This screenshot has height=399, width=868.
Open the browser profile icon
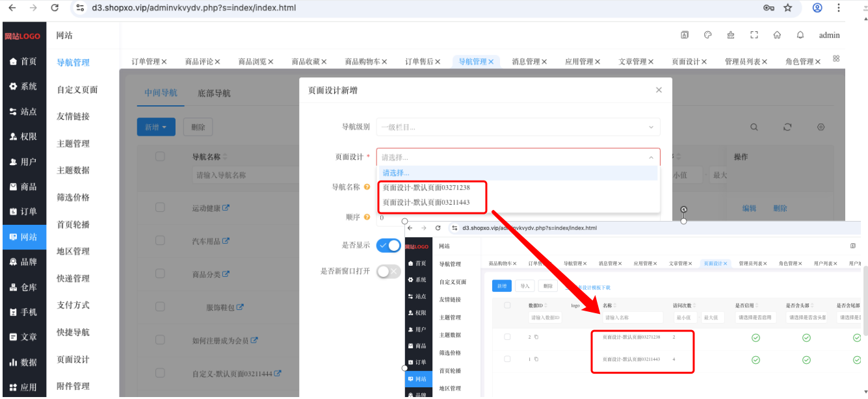[x=817, y=8]
